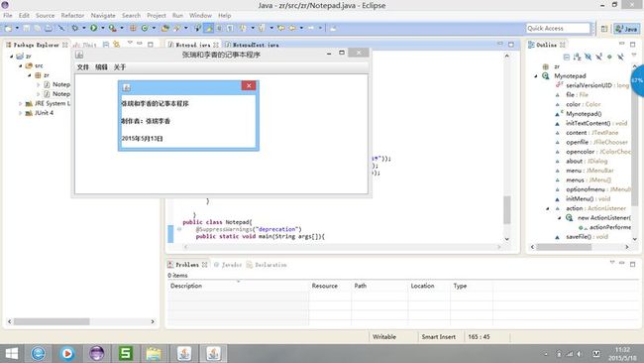644x363 pixels.
Task: Collapse all in Outline toolbar
Action: tap(567, 57)
